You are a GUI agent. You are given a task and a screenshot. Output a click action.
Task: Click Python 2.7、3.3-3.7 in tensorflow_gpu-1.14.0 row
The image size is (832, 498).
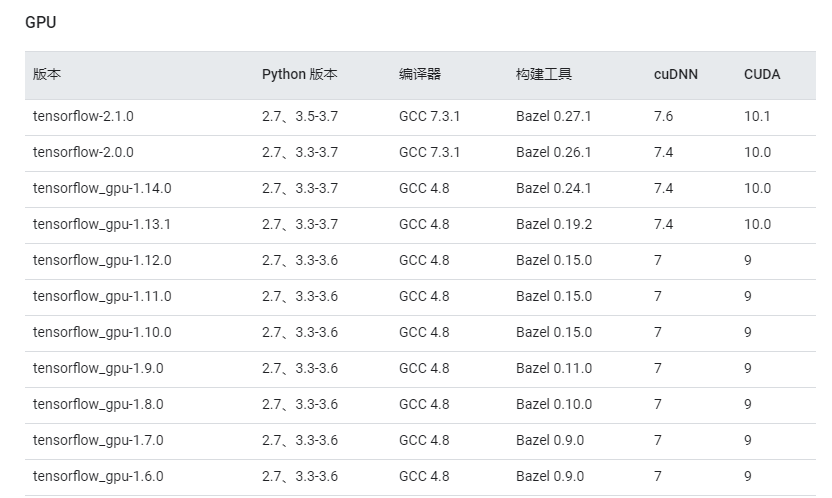300,188
